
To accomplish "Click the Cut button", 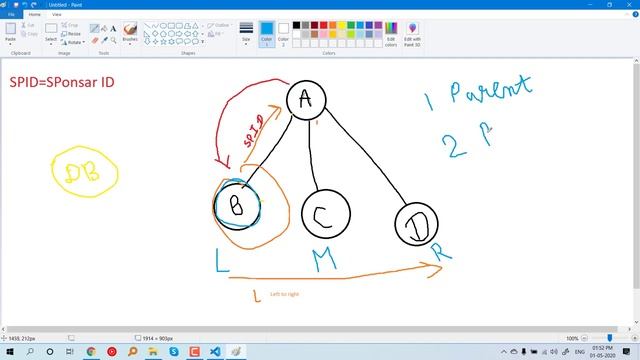I will 27,25.
